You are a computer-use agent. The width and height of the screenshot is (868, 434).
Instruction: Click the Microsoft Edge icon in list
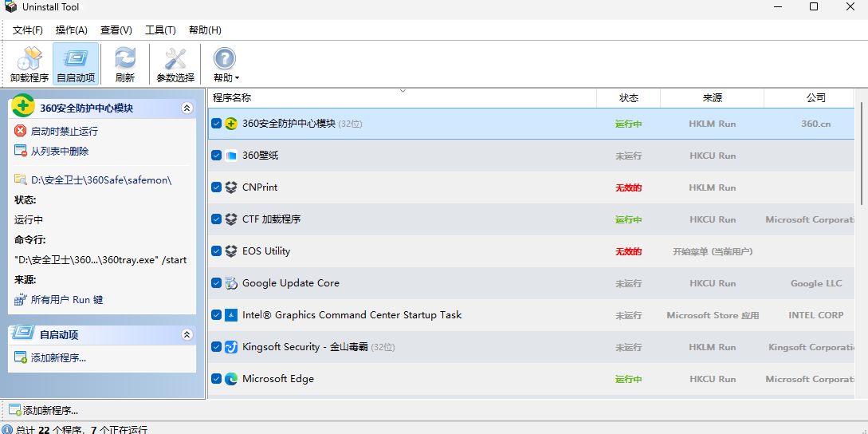click(x=231, y=379)
